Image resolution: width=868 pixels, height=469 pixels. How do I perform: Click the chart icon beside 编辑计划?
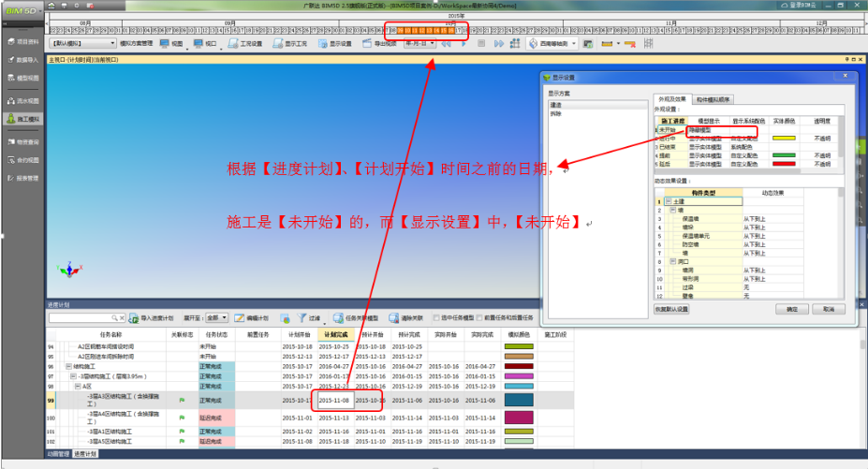click(285, 318)
